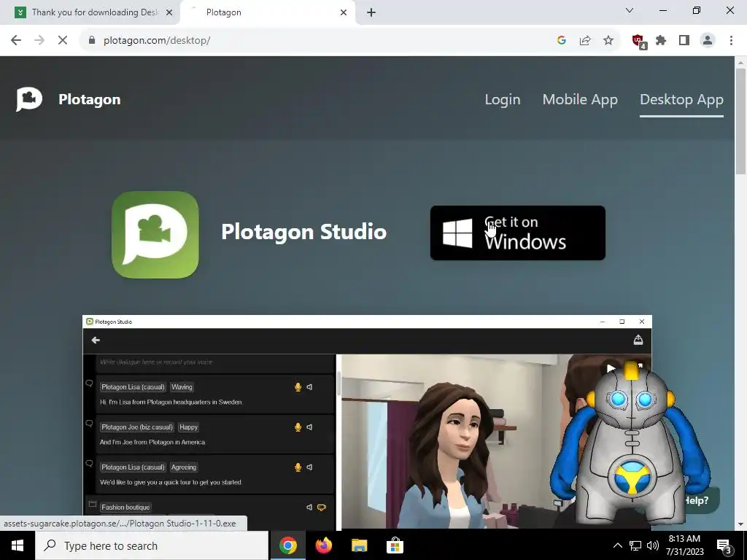Viewport: 747px width, 560px height.
Task: Open Chrome from the taskbar
Action: pyautogui.click(x=287, y=545)
